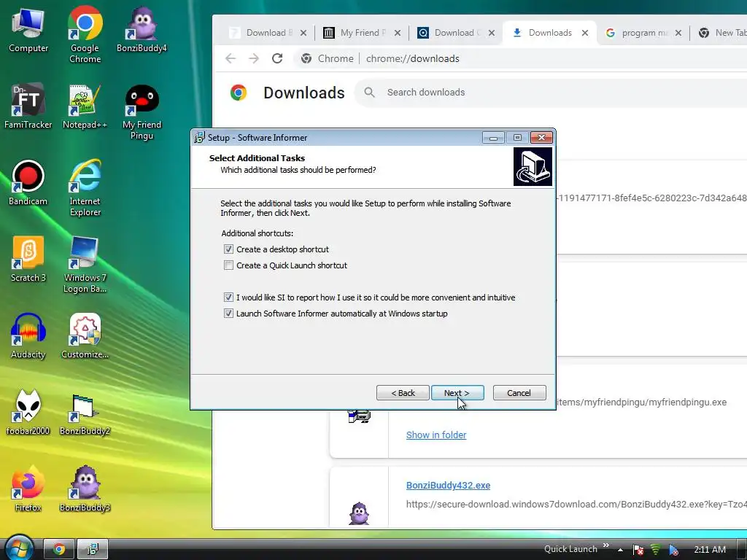
Task: Disable Launch Software Informer at Windows startup
Action: 228,314
